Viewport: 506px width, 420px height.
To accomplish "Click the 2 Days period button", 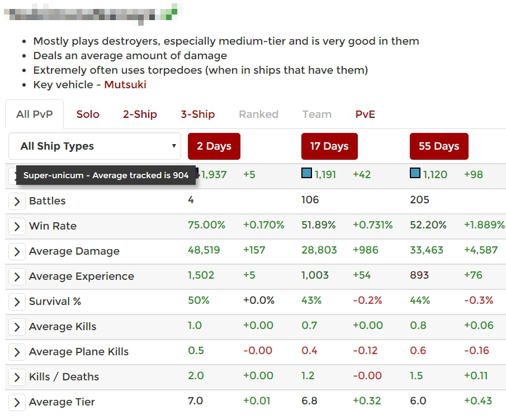I will pos(214,146).
